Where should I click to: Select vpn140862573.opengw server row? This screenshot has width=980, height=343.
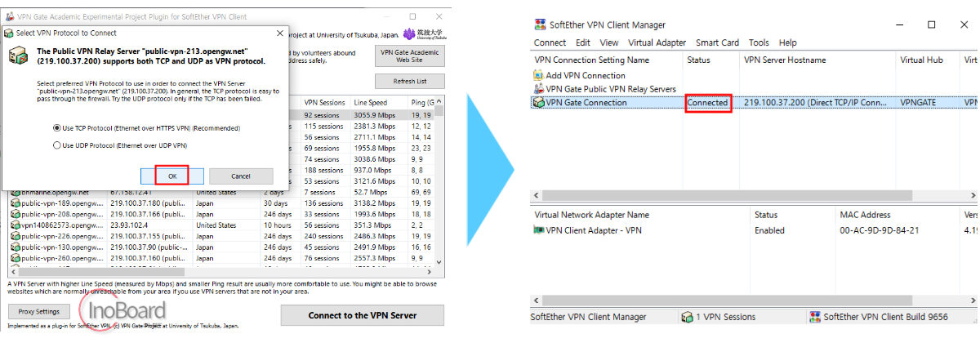220,225
